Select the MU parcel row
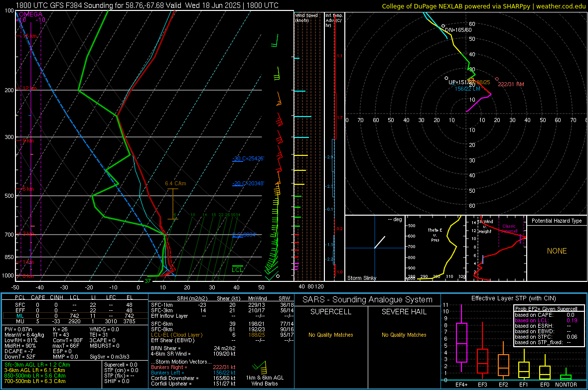This screenshot has width=588, height=390. (74, 321)
